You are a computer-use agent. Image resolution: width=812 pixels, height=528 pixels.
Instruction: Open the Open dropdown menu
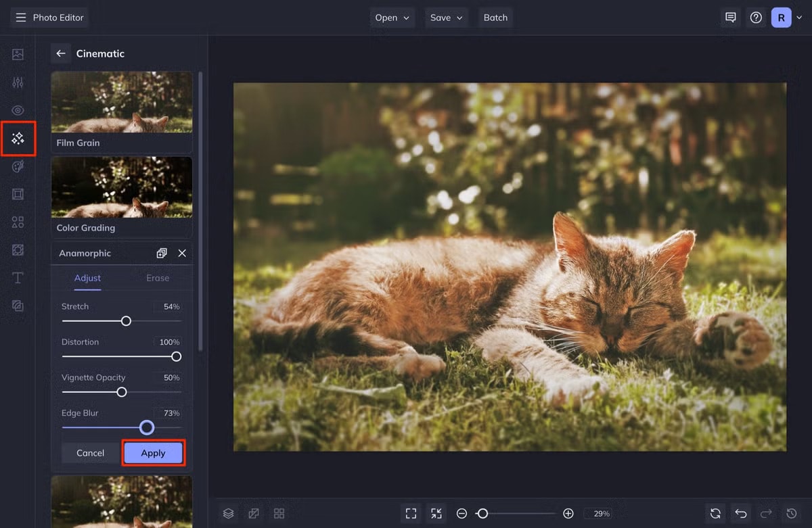392,18
